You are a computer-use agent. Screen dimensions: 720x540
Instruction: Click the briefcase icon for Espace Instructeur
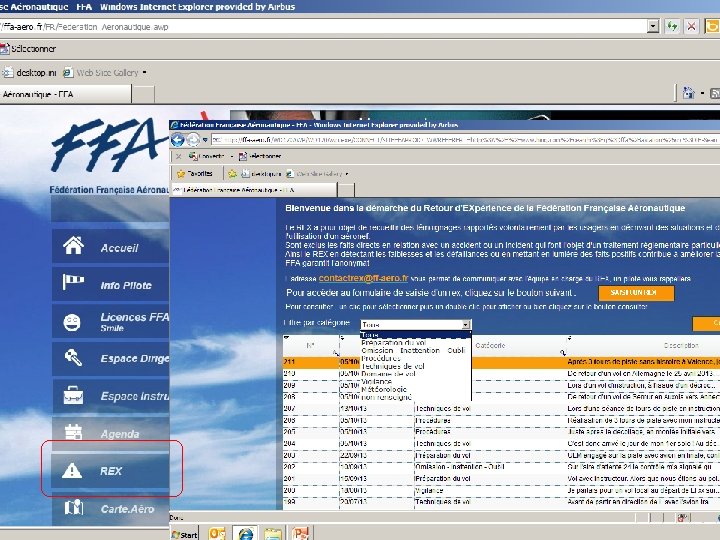(x=73, y=395)
